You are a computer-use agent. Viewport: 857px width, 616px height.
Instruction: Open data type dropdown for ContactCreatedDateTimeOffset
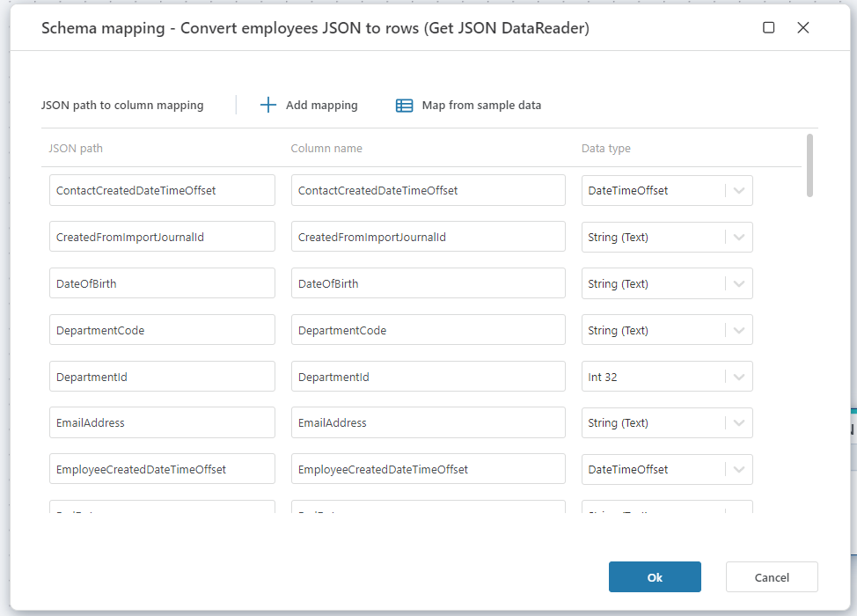coord(738,191)
